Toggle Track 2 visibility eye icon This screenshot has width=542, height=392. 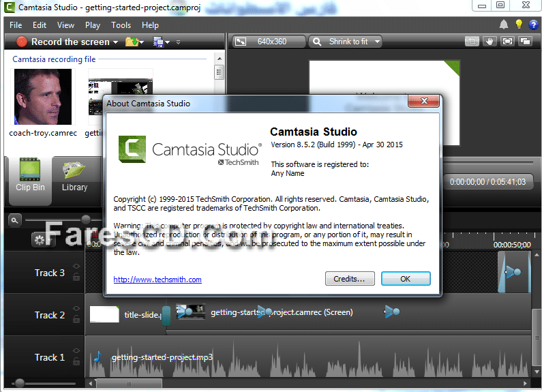click(x=76, y=308)
